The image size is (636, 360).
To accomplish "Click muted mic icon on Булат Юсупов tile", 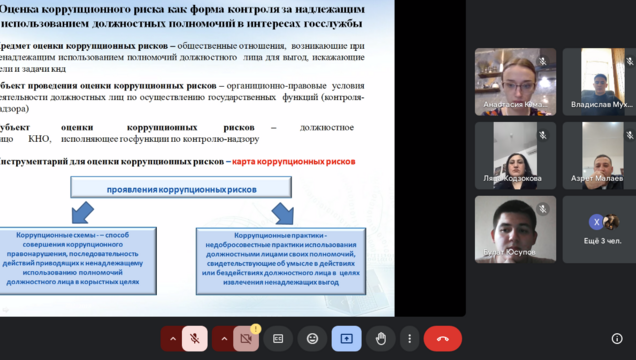I will click(x=543, y=209).
